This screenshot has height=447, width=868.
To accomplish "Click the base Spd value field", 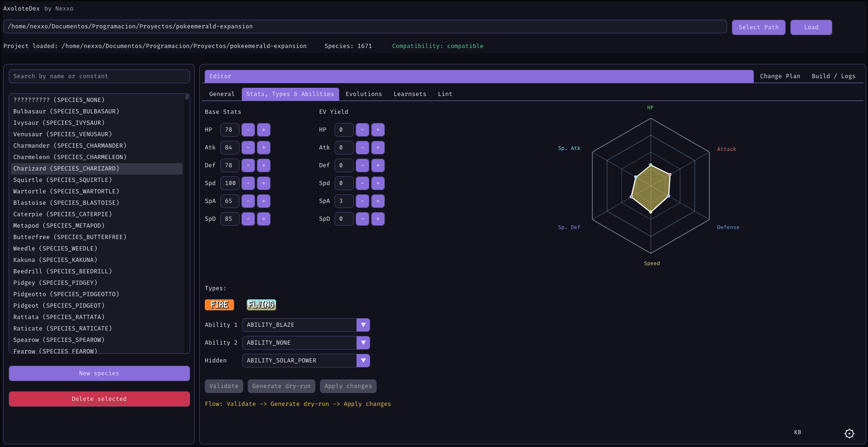I will (230, 183).
